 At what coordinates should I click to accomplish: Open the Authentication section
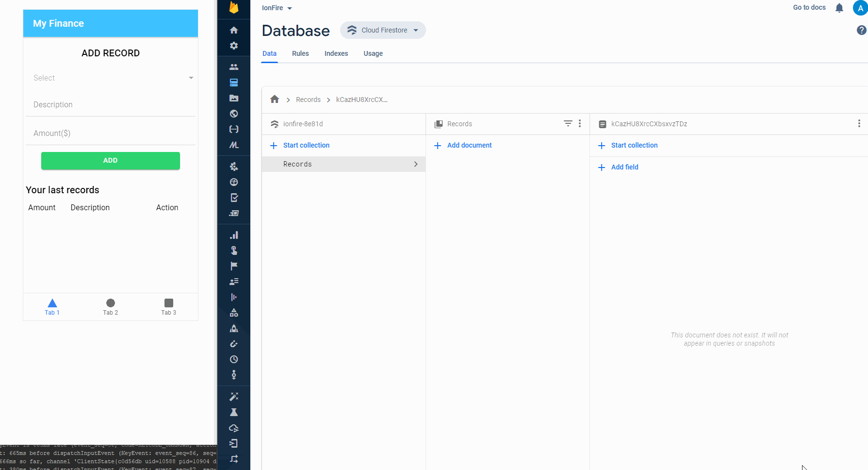tap(234, 66)
